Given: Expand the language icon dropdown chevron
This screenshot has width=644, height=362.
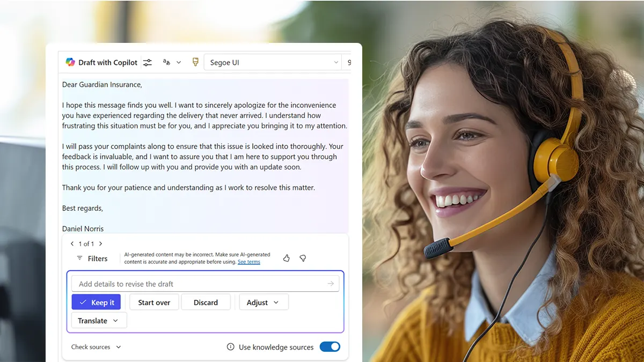Looking at the screenshot, I should [179, 62].
